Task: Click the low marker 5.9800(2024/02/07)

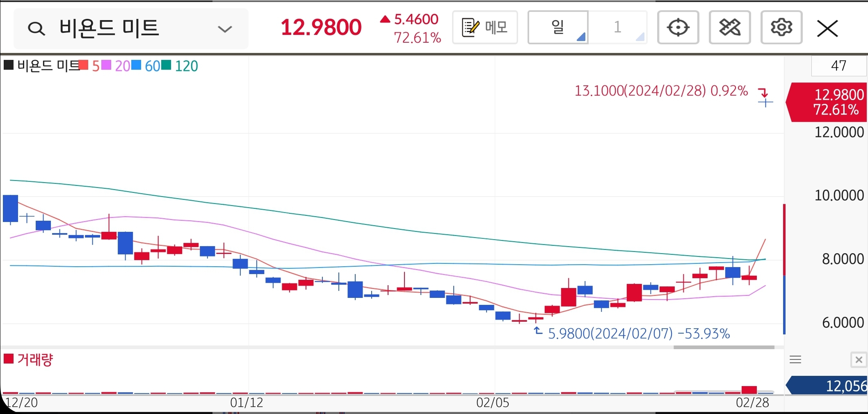Action: tap(639, 334)
